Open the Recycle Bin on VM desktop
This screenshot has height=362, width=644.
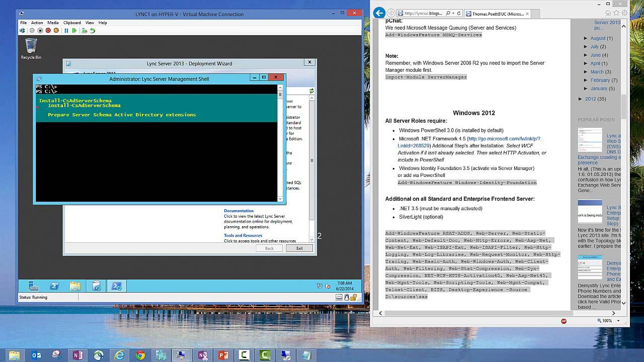[31, 49]
